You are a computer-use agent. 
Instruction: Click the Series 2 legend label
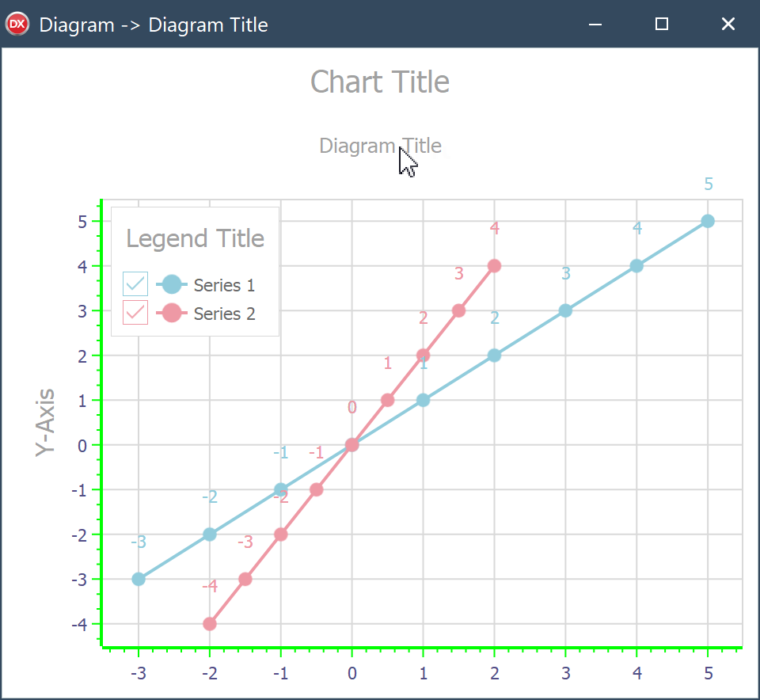click(224, 314)
